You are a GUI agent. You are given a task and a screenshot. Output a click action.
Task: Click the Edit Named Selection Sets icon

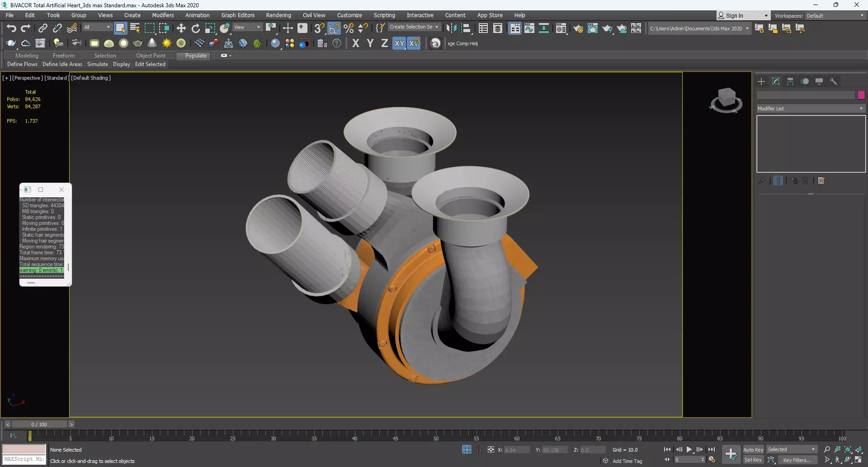coord(380,28)
